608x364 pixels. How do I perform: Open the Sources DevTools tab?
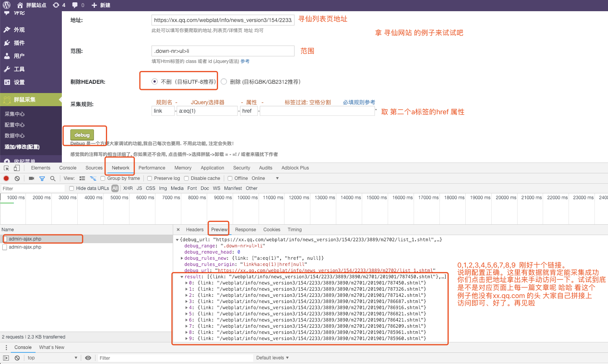(x=94, y=168)
